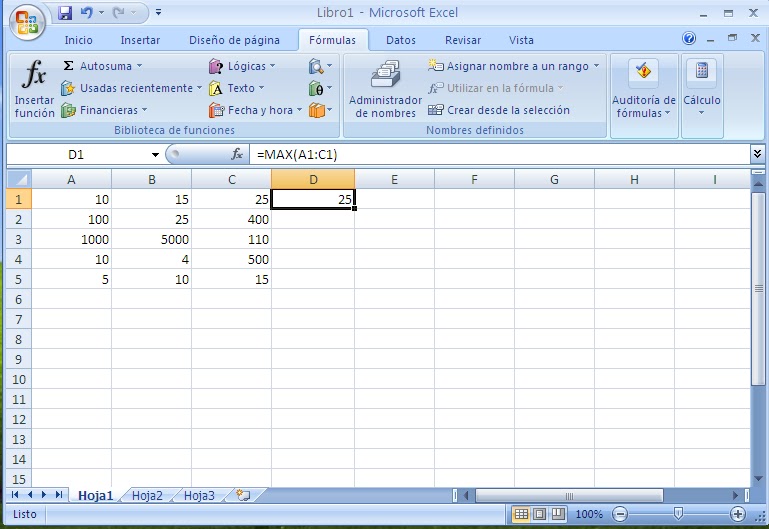Image resolution: width=769 pixels, height=529 pixels.
Task: Open the Undo history dropdown arrow
Action: pos(101,13)
